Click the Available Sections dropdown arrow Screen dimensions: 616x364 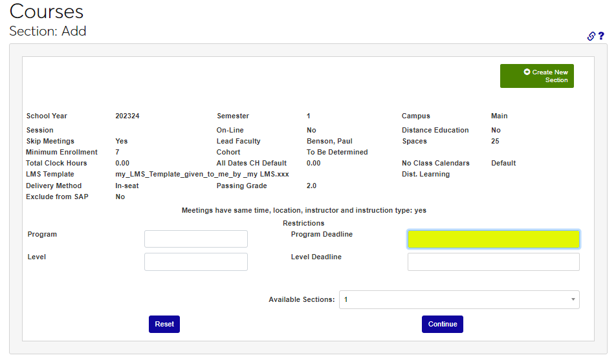point(573,300)
